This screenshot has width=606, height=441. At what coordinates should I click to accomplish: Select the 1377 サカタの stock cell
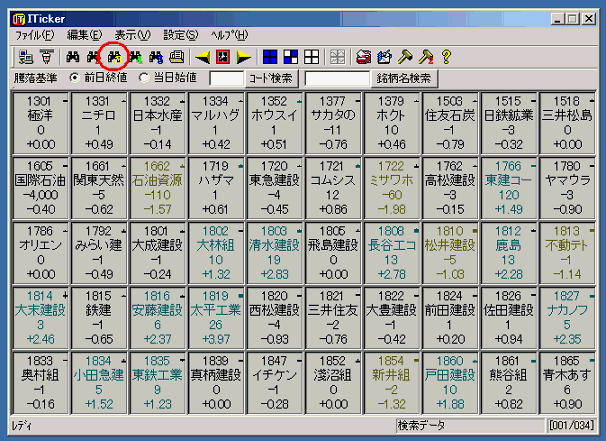[333, 123]
